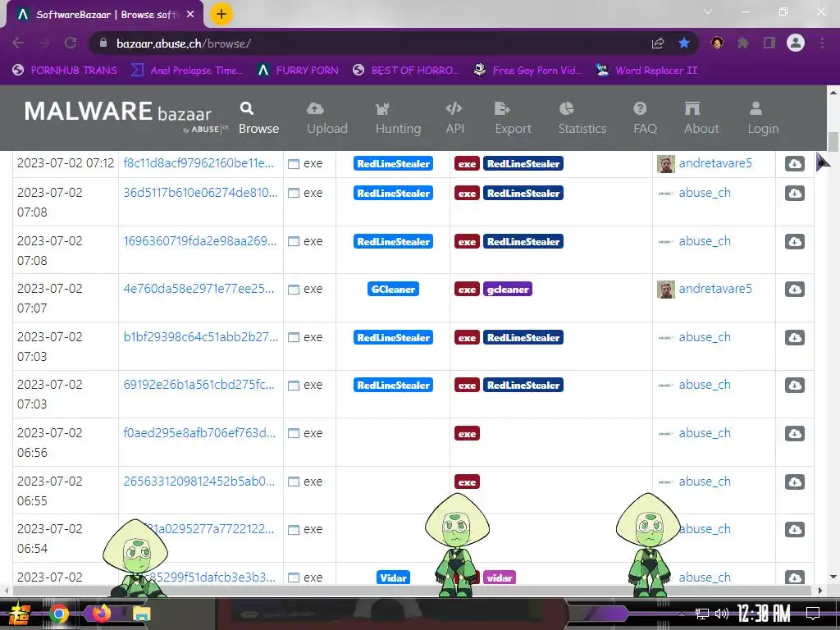Open the About page
Image resolution: width=840 pixels, height=630 pixels.
click(x=701, y=118)
